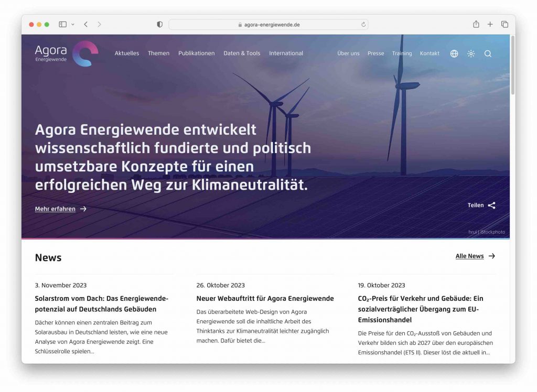Open the Themen menu
The image size is (537, 392).
click(x=158, y=53)
